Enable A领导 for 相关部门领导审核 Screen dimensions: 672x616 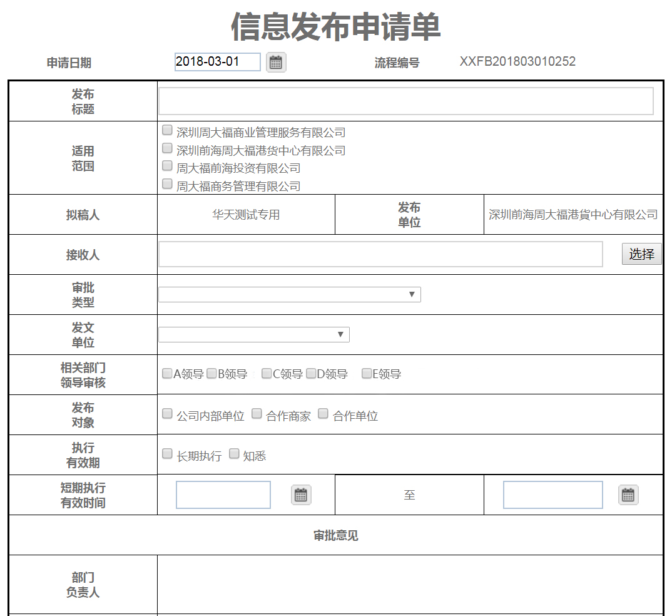click(x=166, y=372)
